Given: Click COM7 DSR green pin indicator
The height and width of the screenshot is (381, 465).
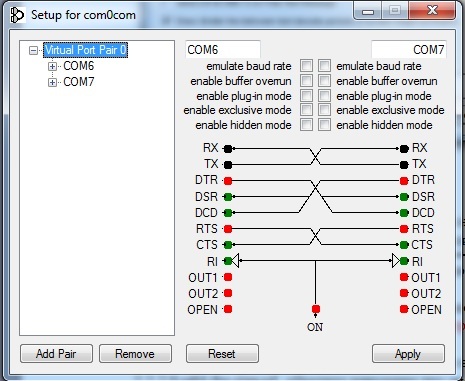Looking at the screenshot, I should pyautogui.click(x=404, y=197).
